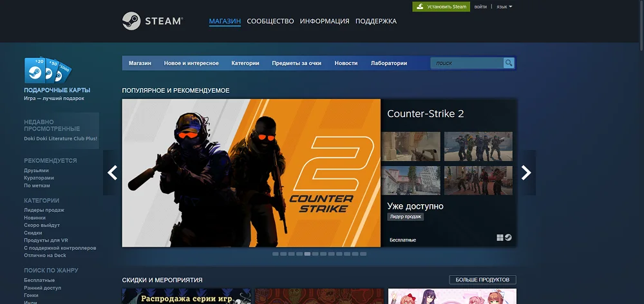Screen dimensions: 644x304
Task: Click the Steam platform icon on Counter-Strike 2
Action: point(509,238)
